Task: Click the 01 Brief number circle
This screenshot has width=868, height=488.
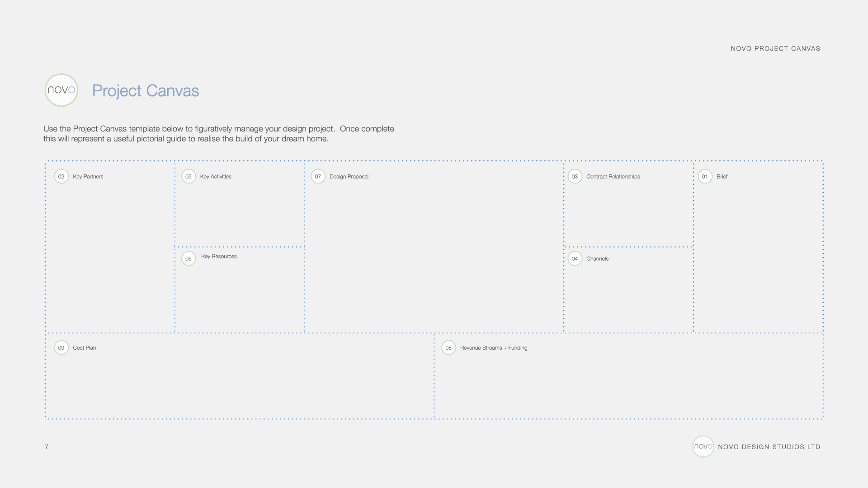Action: pos(705,177)
